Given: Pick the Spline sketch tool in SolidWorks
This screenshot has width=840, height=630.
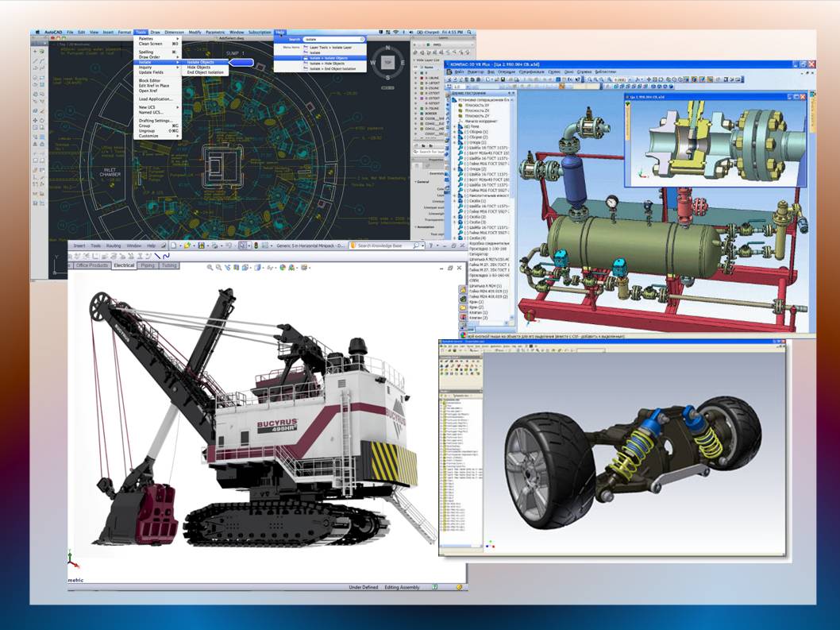Looking at the screenshot, I should 166,257.
